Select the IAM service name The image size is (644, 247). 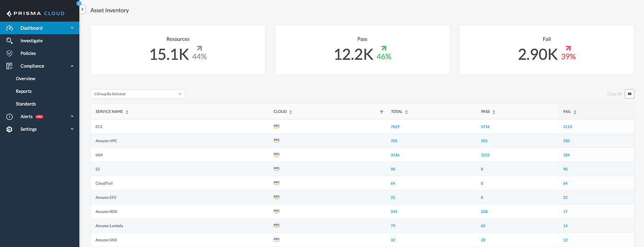(x=99, y=155)
